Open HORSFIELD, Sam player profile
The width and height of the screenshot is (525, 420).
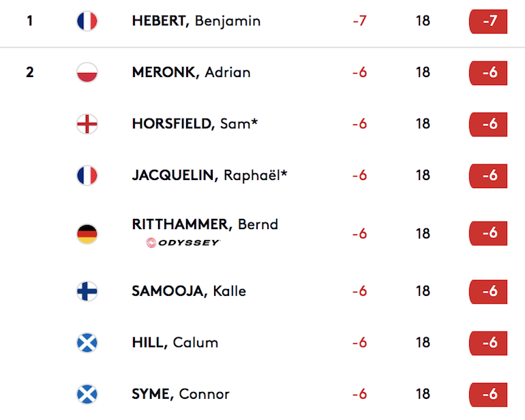[195, 124]
